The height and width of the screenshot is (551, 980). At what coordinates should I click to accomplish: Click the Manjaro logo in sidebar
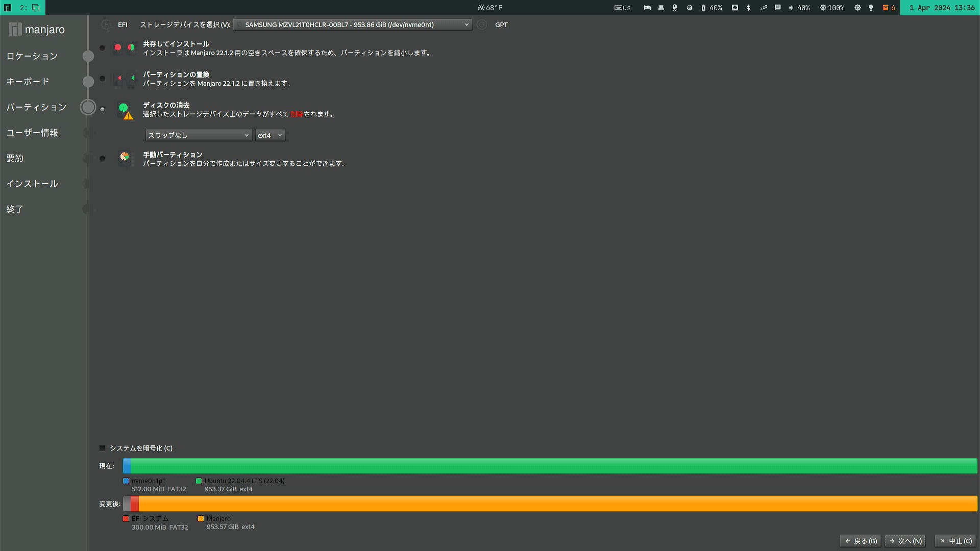(37, 30)
